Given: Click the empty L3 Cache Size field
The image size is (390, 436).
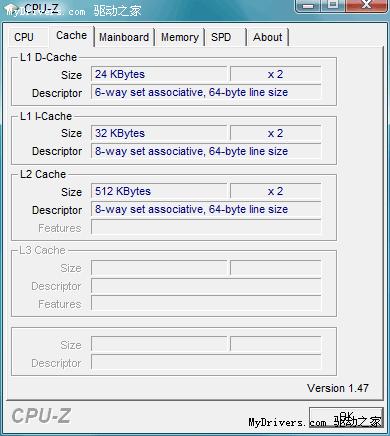Looking at the screenshot, I should coord(159,268).
